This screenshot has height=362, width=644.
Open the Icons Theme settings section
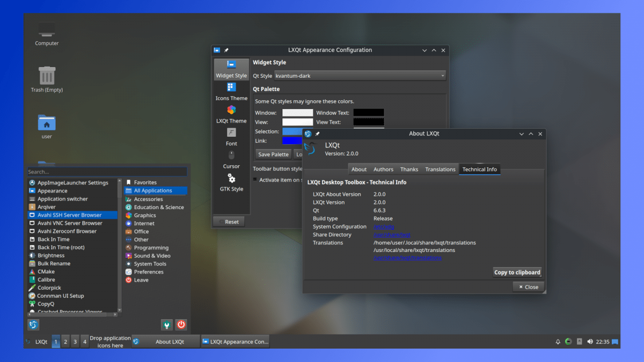(x=231, y=92)
